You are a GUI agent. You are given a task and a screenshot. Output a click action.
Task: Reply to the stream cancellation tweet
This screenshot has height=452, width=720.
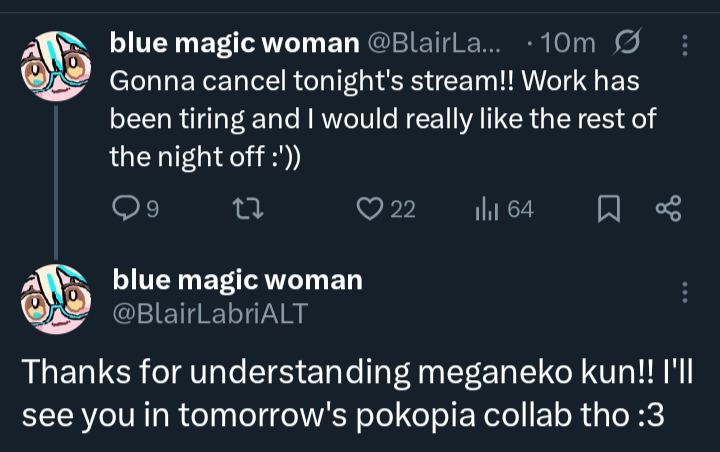(x=125, y=209)
